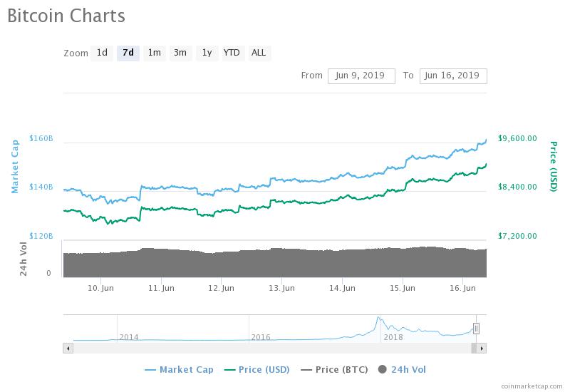Screen dimensions: 570x392
Task: Click the navigator scrollbar track
Action: 272,349
